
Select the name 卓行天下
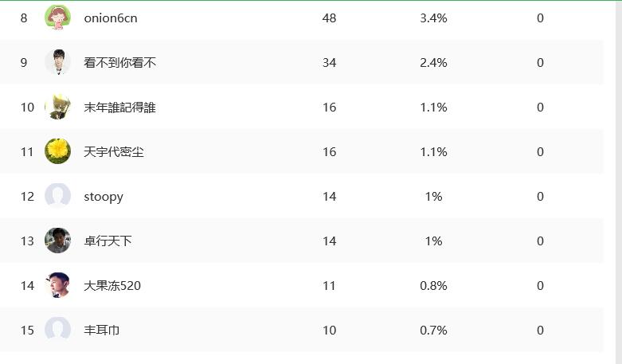108,241
